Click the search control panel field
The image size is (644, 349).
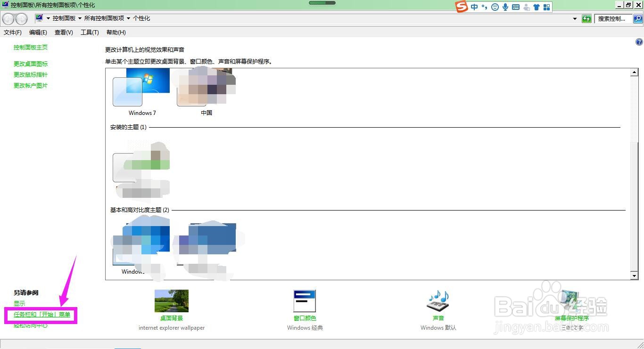tap(613, 19)
